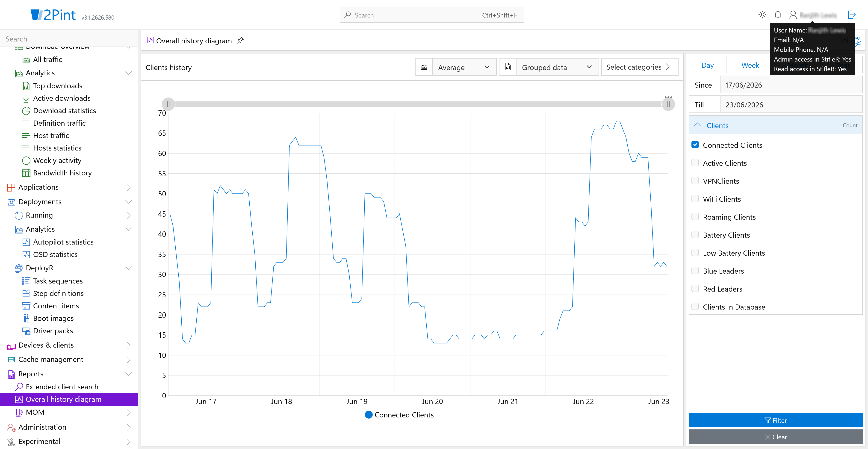Check the VPNClients box
868x449 pixels.
(695, 181)
